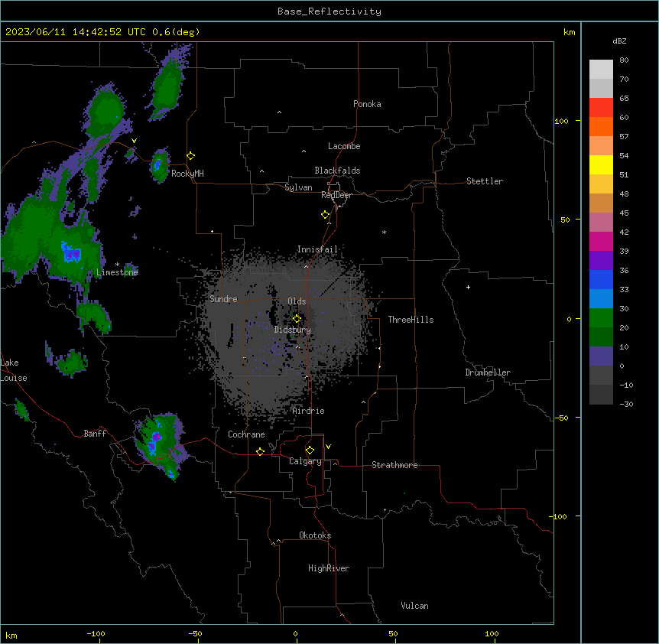Viewport: 659px width, 644px height.
Task: Click the Calgary city label
Action: coord(305,461)
